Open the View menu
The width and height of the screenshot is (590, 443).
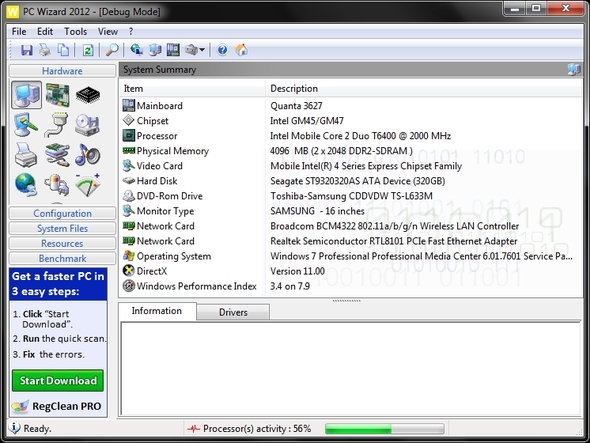pyautogui.click(x=108, y=32)
